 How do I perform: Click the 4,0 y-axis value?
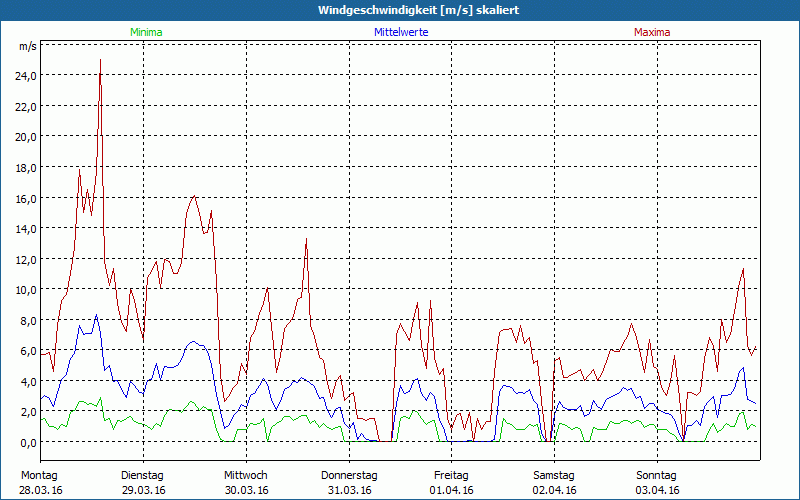29,381
